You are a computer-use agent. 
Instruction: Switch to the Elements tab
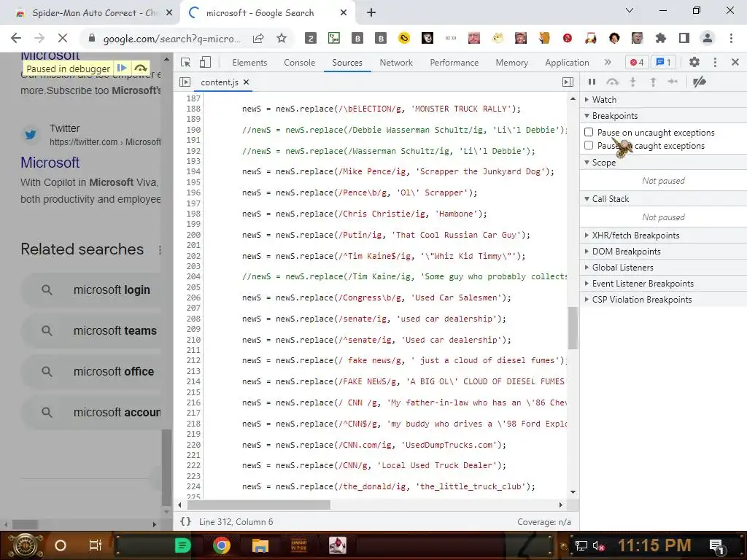tap(249, 63)
